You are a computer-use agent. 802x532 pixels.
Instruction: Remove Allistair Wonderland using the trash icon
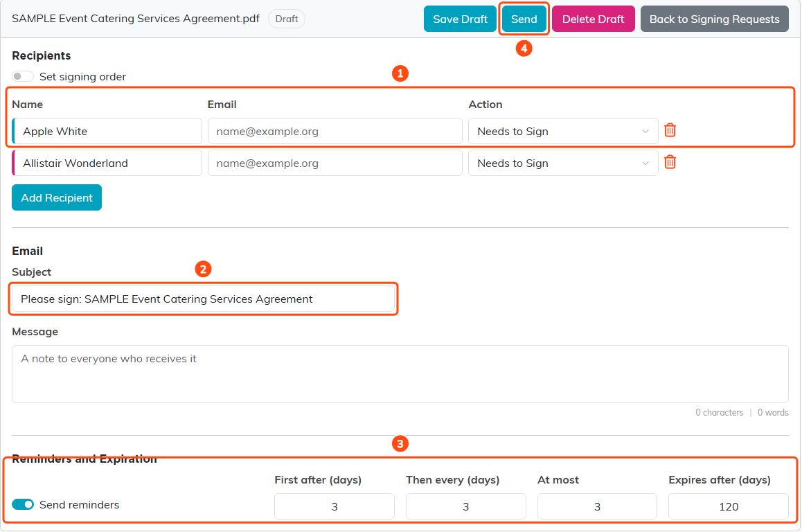coord(670,162)
